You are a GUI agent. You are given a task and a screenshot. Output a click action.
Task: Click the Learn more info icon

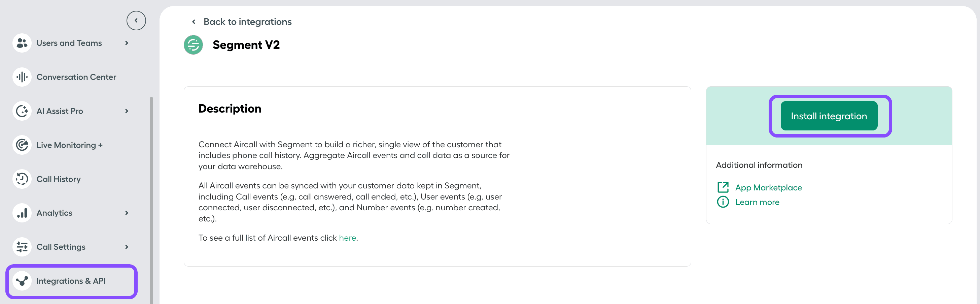point(723,202)
